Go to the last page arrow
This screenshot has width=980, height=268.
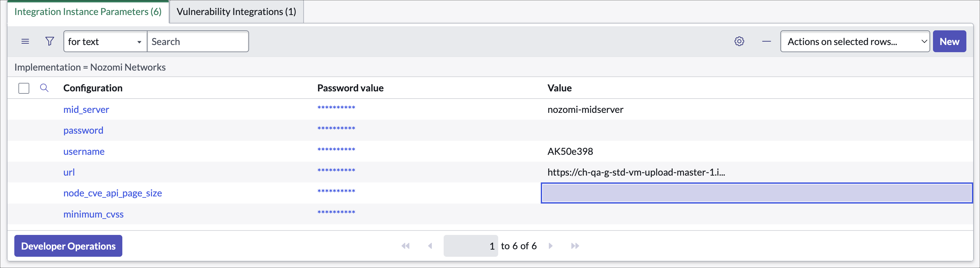click(575, 246)
